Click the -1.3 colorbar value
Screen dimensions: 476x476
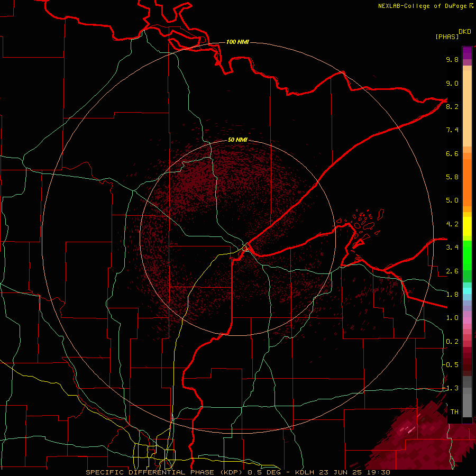451,388
